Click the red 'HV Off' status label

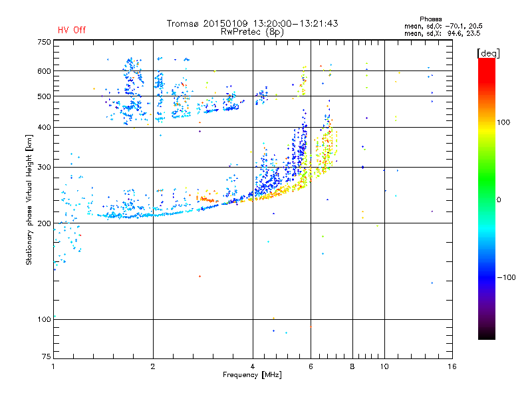click(x=72, y=30)
